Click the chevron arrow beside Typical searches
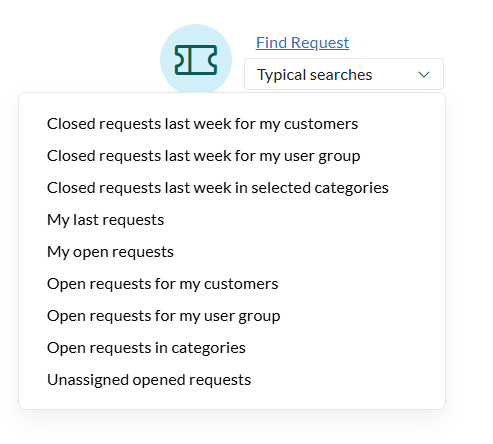 (424, 74)
